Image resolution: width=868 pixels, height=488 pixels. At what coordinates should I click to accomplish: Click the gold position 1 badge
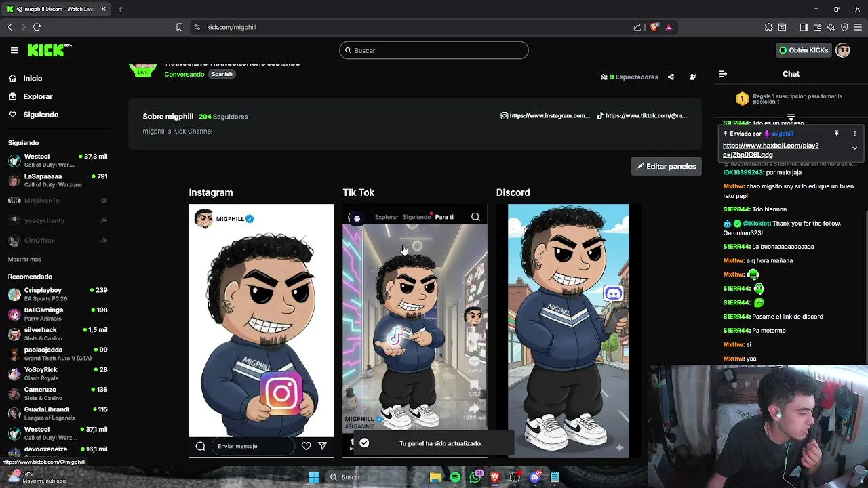click(x=742, y=99)
